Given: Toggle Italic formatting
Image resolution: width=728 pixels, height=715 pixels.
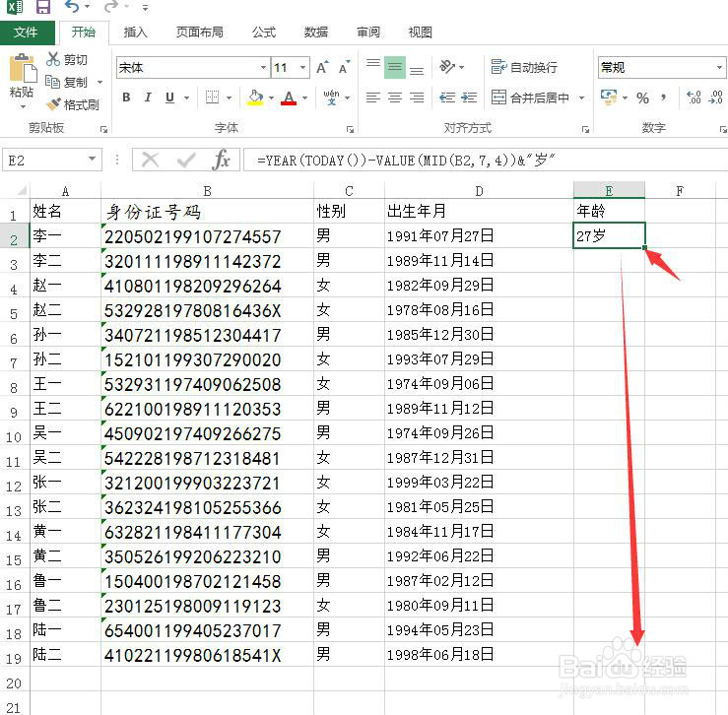Looking at the screenshot, I should click(x=148, y=97).
